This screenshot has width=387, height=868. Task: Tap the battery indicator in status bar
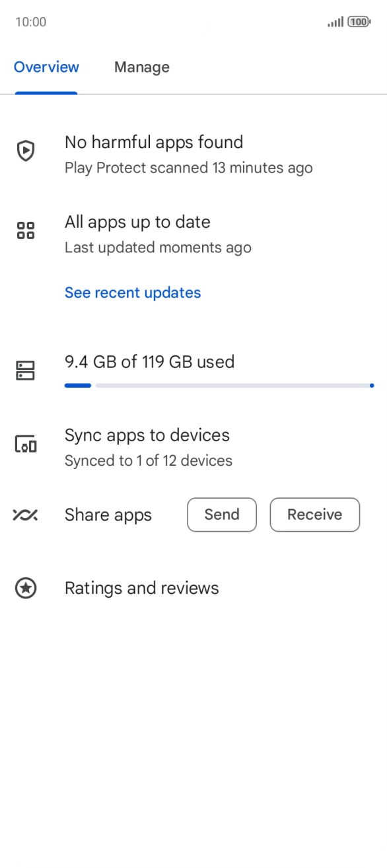(359, 22)
